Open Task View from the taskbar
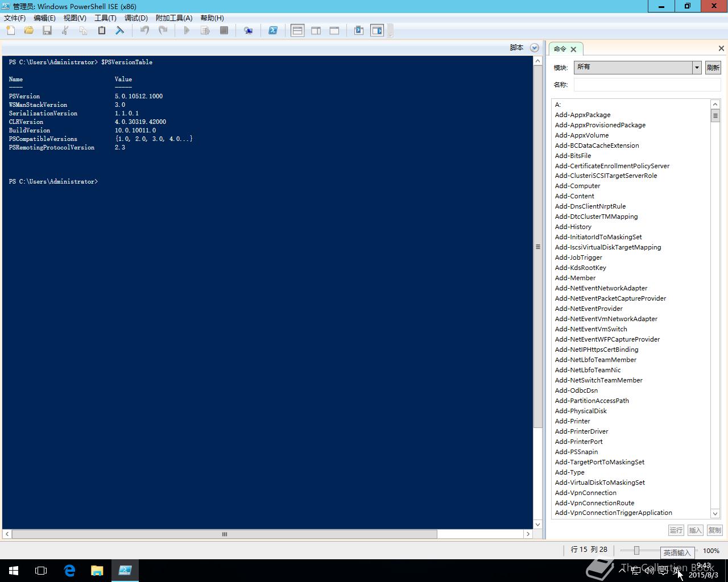The image size is (728, 582). click(x=41, y=571)
